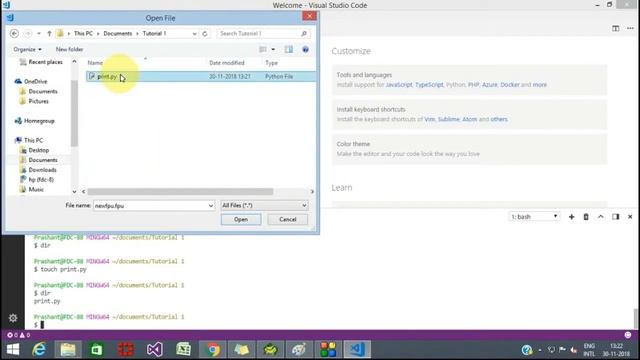Screen dimensions: 640x360
Task: Click the horizontal scrollbar in the file list
Action: coord(180,191)
